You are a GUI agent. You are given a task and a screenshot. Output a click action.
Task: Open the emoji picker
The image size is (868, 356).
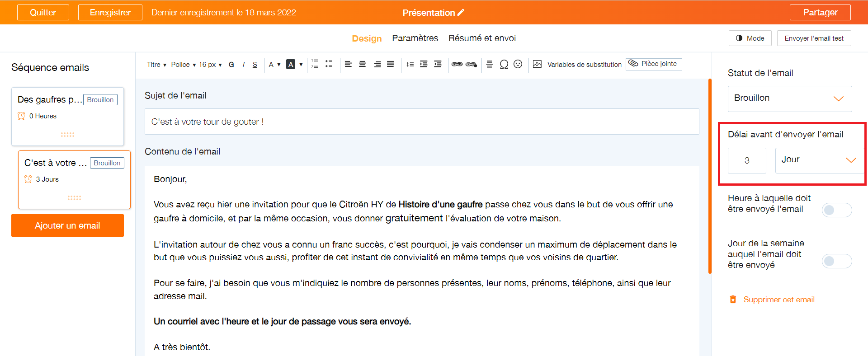[518, 64]
